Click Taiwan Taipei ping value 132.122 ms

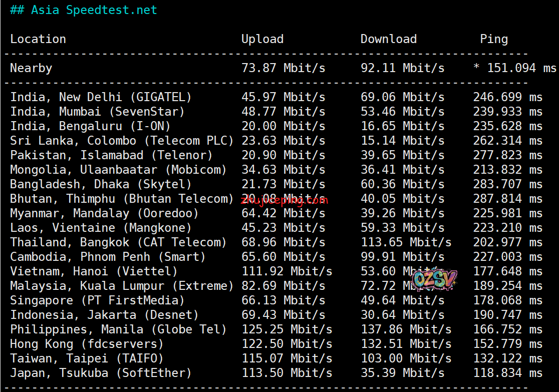click(x=507, y=358)
